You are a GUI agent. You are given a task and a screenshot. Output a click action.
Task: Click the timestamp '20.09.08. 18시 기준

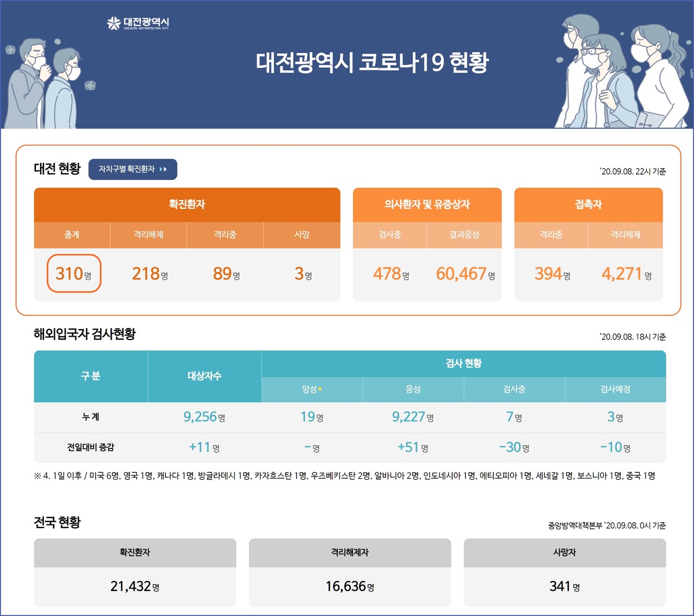click(633, 337)
